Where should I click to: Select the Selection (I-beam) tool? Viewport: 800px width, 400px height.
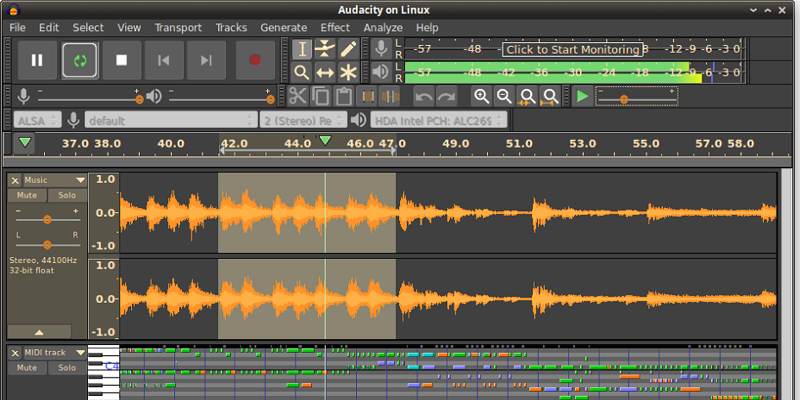302,49
